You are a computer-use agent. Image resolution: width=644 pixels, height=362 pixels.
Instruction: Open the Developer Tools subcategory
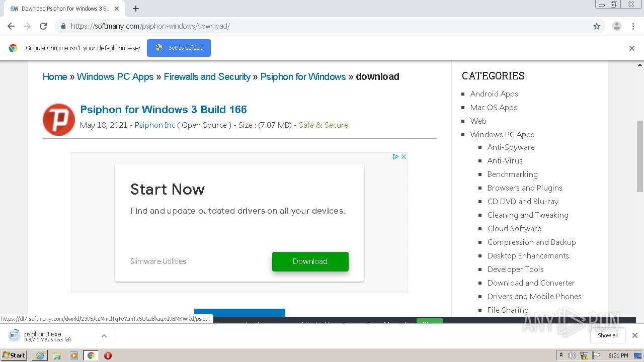pyautogui.click(x=516, y=269)
